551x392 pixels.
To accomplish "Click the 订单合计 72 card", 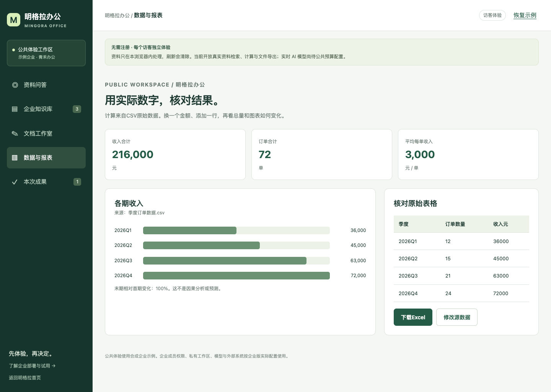I will 322,154.
